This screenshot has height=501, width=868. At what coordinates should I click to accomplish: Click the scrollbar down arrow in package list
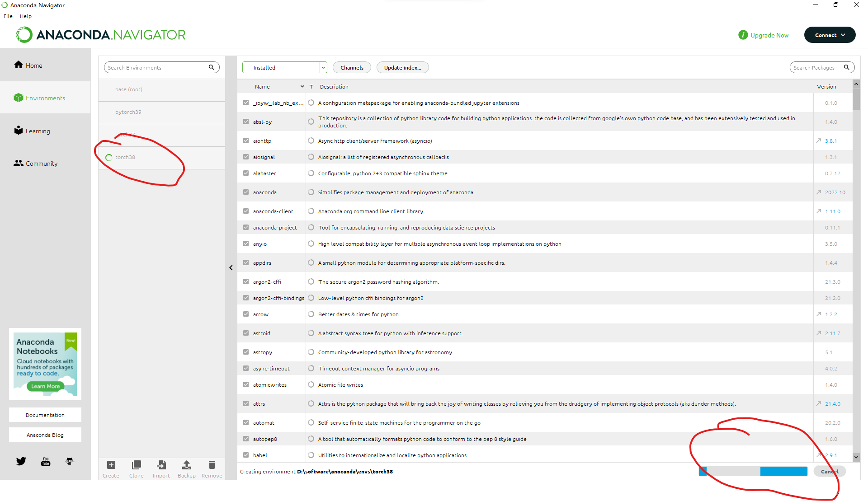tap(856, 457)
